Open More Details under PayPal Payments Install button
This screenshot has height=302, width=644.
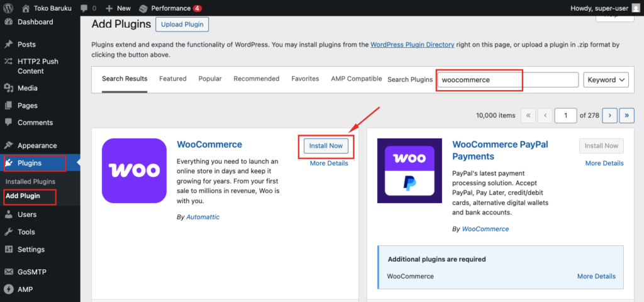604,163
